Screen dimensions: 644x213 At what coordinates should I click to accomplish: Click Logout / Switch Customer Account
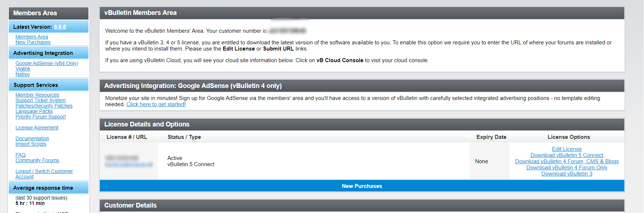coord(44,171)
